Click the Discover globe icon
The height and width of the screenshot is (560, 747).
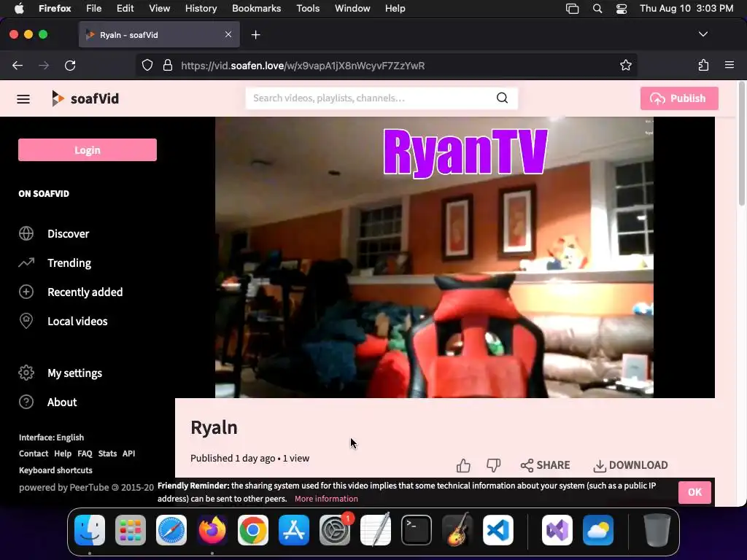(x=26, y=234)
